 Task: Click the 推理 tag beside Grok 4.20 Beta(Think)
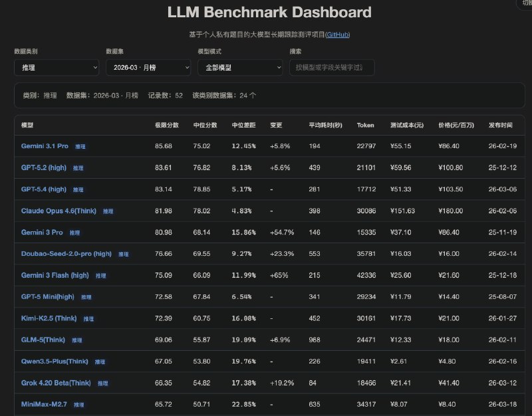[103, 383]
